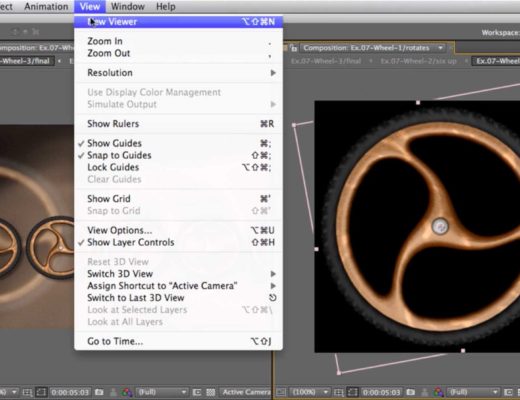
Task: Choose Go to Time... menu item
Action: tap(179, 341)
